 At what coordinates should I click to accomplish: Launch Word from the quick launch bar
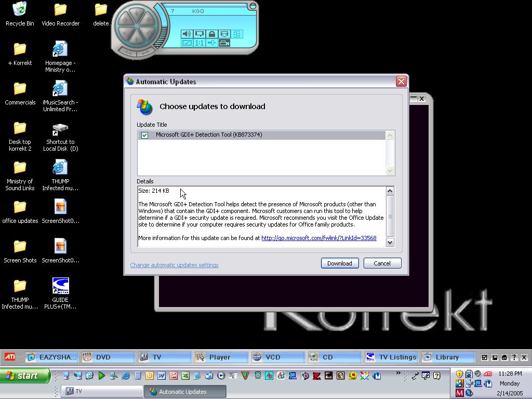(x=162, y=376)
